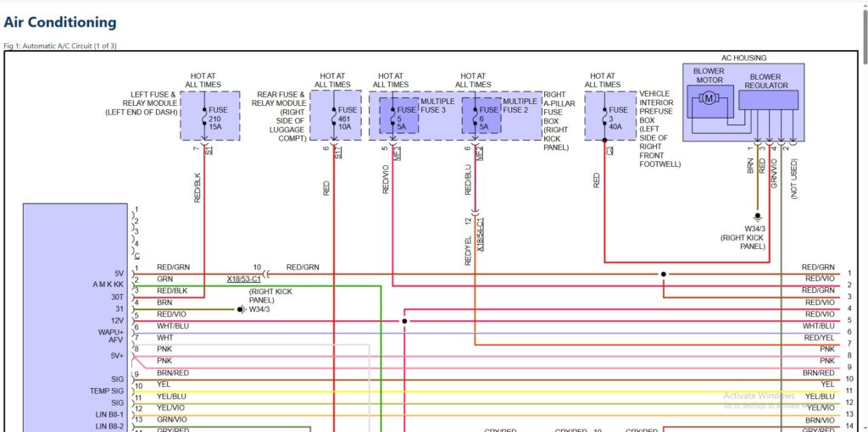
Task: Click the AC HOUSING label
Action: (743, 58)
